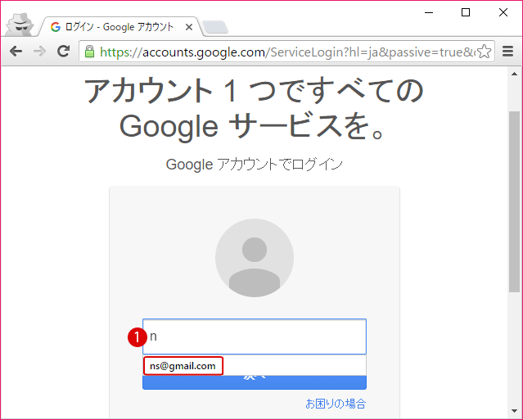This screenshot has height=420, width=523.
Task: Open a new tab with the new tab button
Action: tap(214, 28)
